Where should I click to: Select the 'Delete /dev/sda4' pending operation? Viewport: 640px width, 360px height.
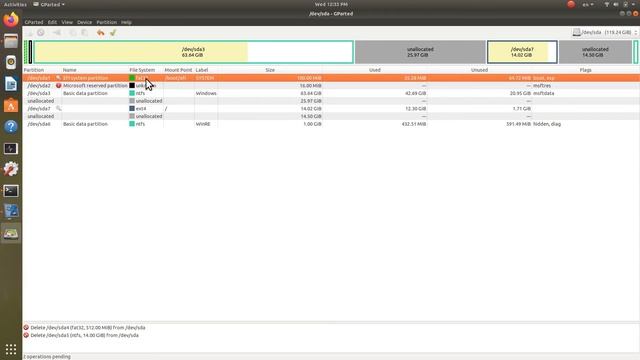click(x=88, y=327)
